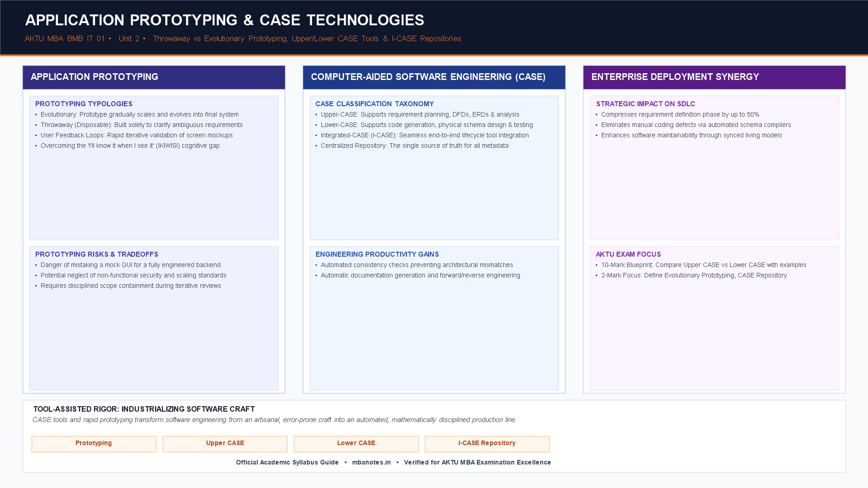Click the 'AKTU Exam Focus' heading
868x488 pixels.
click(x=628, y=254)
